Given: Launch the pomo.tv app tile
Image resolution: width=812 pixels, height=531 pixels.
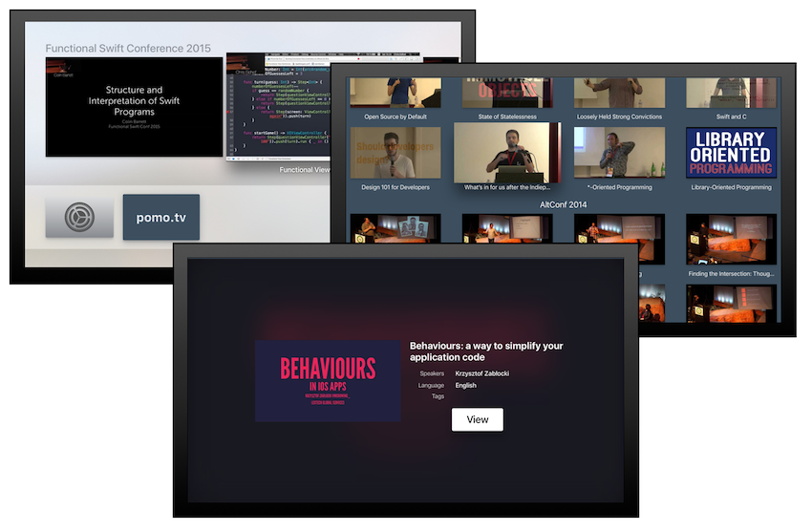Looking at the screenshot, I should coord(161,217).
